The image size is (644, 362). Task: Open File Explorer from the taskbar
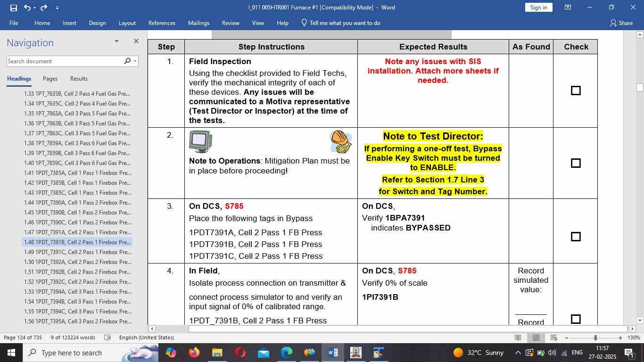217,353
